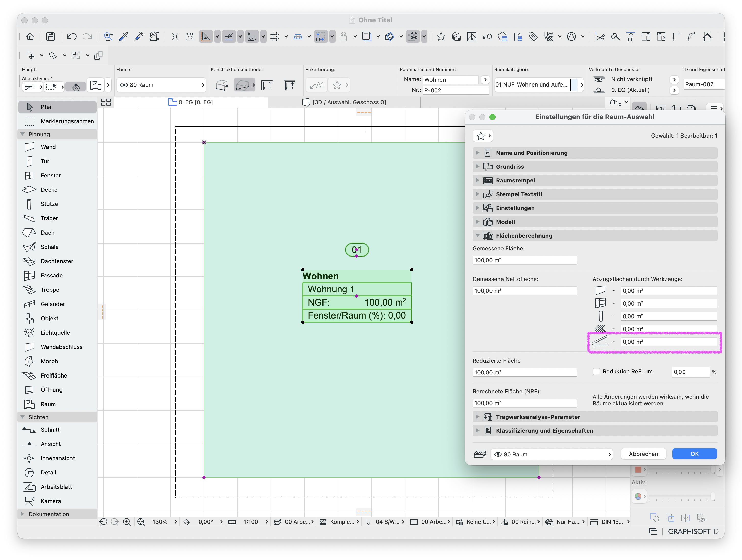The image size is (742, 560).
Task: Collapse the Planung toolbox group
Action: [x=23, y=135]
